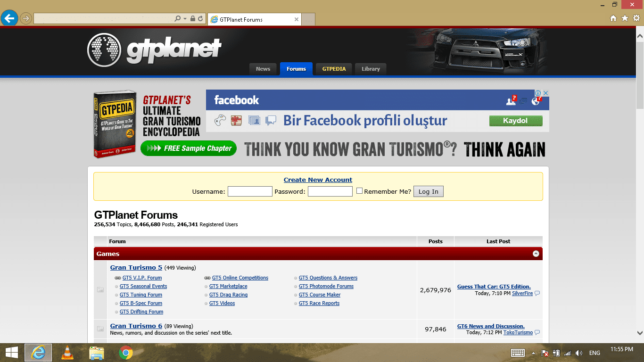This screenshot has width=644, height=362.
Task: Click the address bar search magnifier icon
Action: (177, 19)
